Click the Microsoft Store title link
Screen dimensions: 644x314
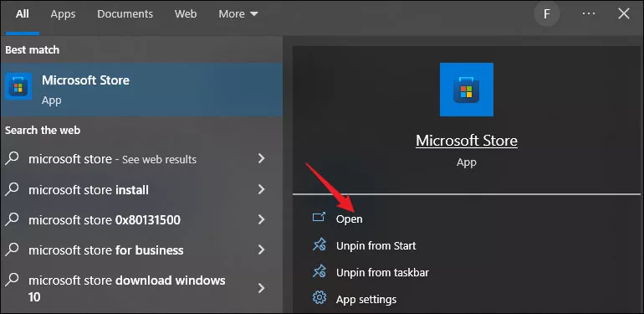[x=466, y=141]
